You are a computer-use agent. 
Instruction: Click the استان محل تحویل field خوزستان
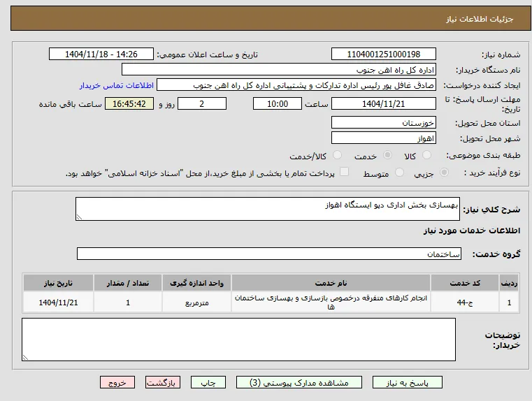coord(383,122)
